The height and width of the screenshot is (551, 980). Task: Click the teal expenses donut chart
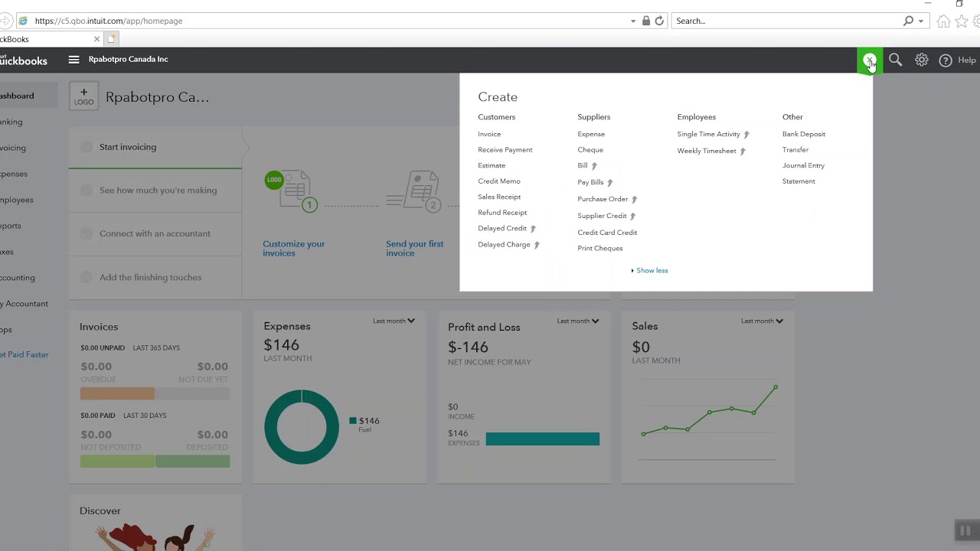(302, 427)
